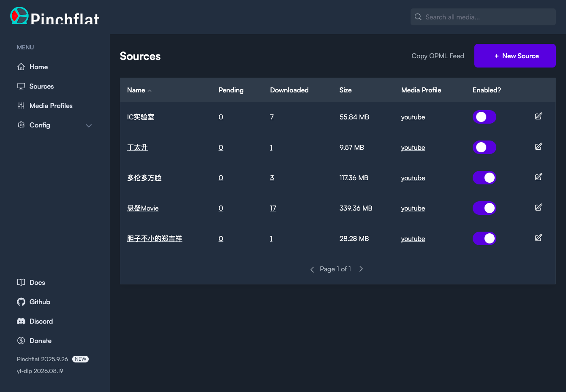The width and height of the screenshot is (566, 392).
Task: Click the Docs book icon
Action: coord(21,282)
